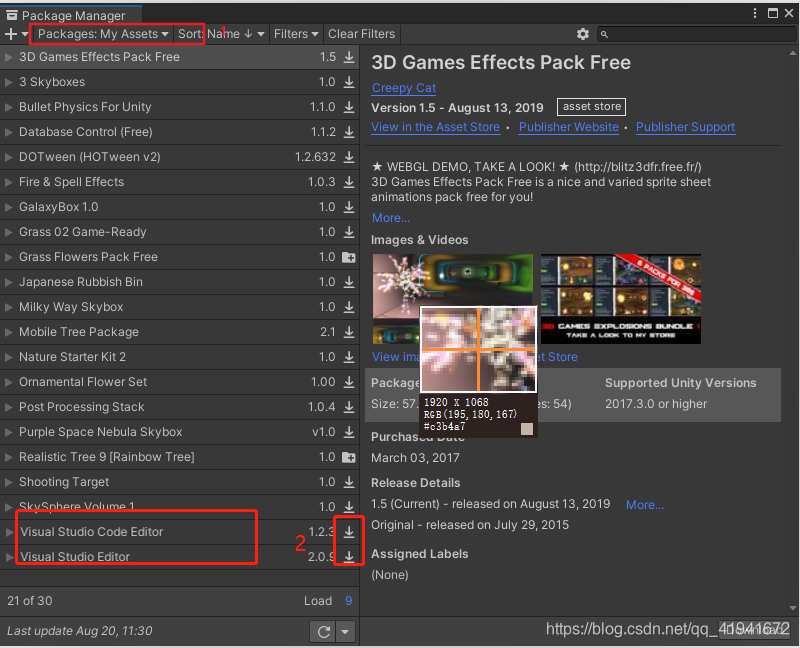Open Packages: My Assets dropdown
Viewport: 800px width, 648px height.
pos(103,34)
